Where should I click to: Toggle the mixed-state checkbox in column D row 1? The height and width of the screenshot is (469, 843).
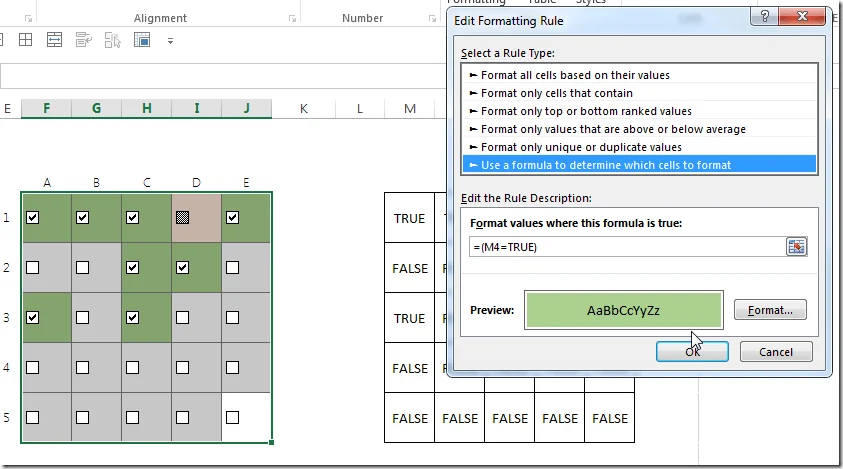[182, 217]
